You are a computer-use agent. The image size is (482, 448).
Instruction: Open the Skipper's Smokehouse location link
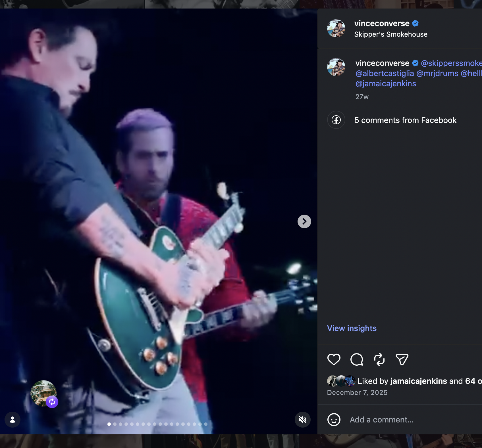click(x=391, y=34)
